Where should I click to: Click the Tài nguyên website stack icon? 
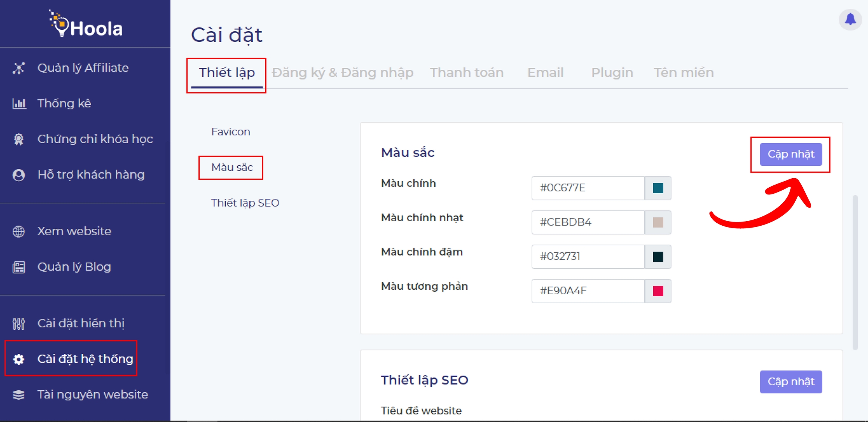(x=18, y=394)
